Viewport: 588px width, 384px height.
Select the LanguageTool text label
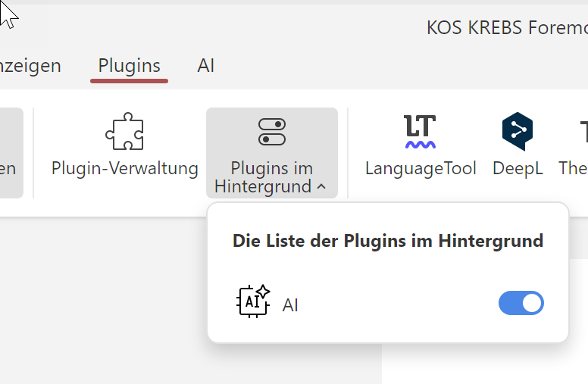420,168
